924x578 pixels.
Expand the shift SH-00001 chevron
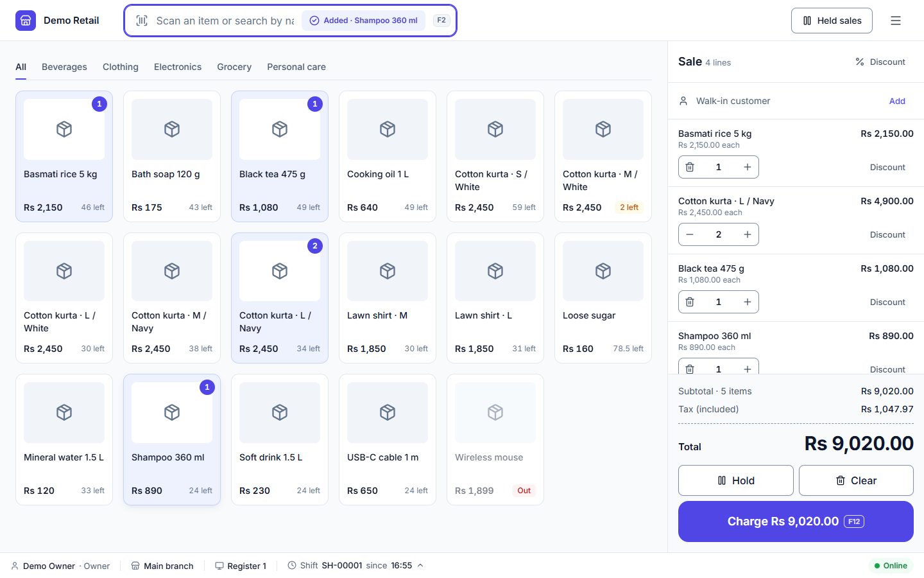click(420, 565)
